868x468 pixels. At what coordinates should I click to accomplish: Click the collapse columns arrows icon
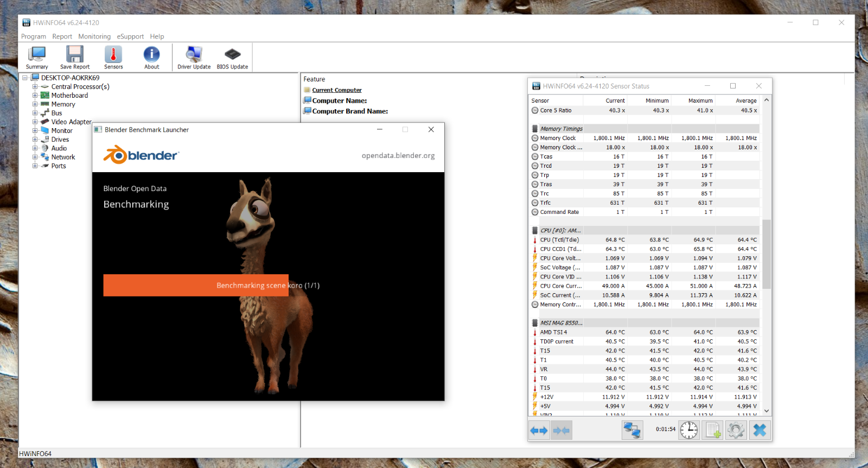(x=561, y=431)
